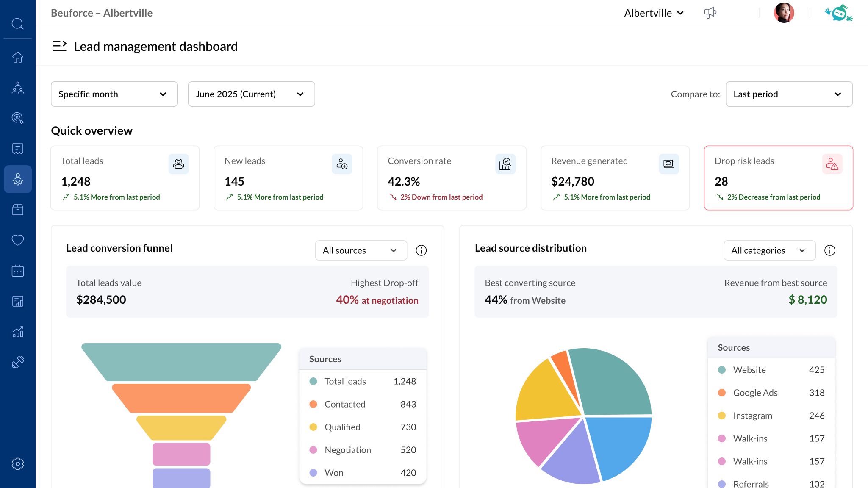Open the calendar icon in sidebar
868x488 pixels.
[x=17, y=270]
